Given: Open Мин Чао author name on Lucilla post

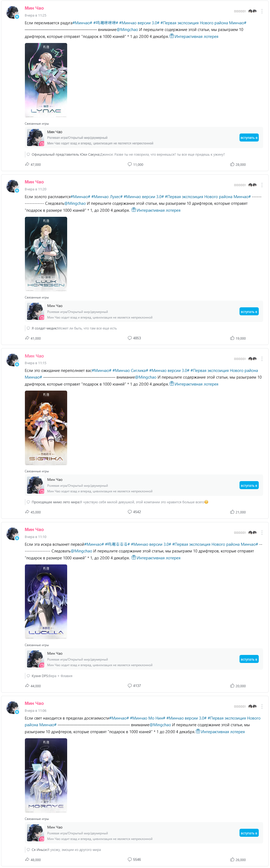Looking at the screenshot, I should point(34,529).
